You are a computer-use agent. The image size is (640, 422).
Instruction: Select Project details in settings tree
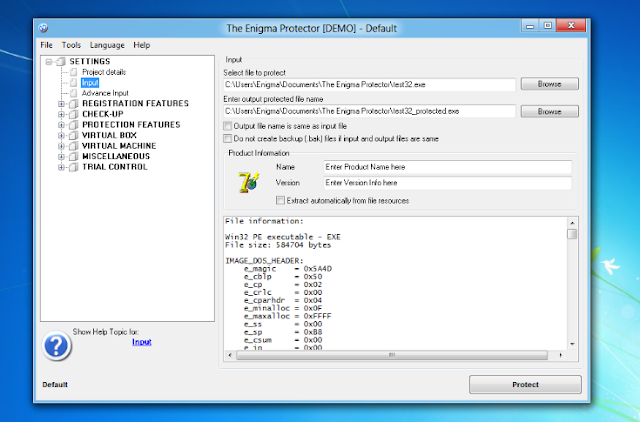pos(104,72)
